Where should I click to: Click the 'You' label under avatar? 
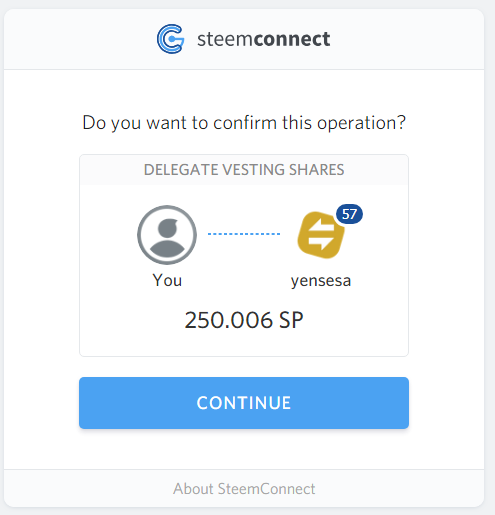(x=167, y=280)
